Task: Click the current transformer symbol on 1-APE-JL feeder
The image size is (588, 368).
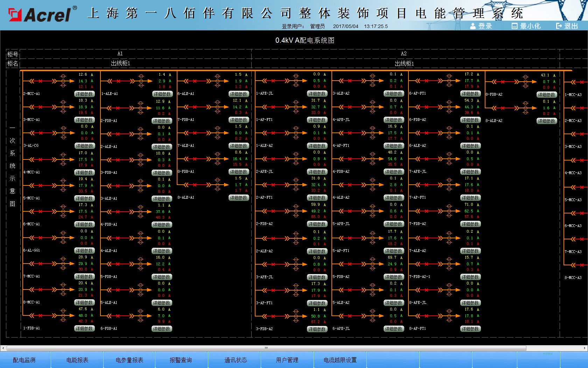Action: [x=296, y=81]
